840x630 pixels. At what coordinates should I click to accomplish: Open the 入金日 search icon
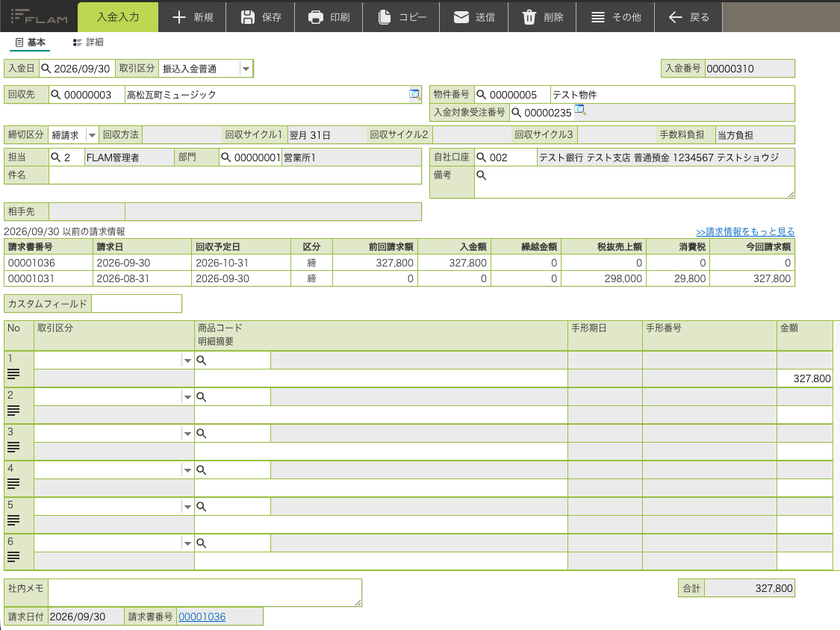46,69
